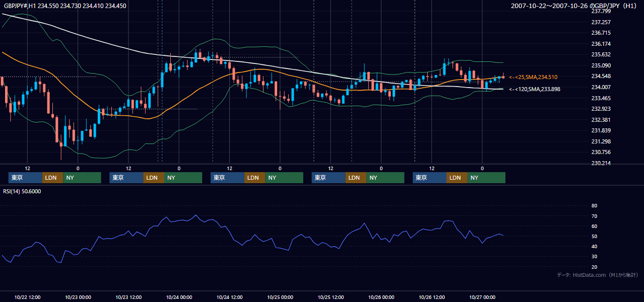Click the 10/26 12:00 date label
This screenshot has width=644, height=302.
tap(432, 297)
